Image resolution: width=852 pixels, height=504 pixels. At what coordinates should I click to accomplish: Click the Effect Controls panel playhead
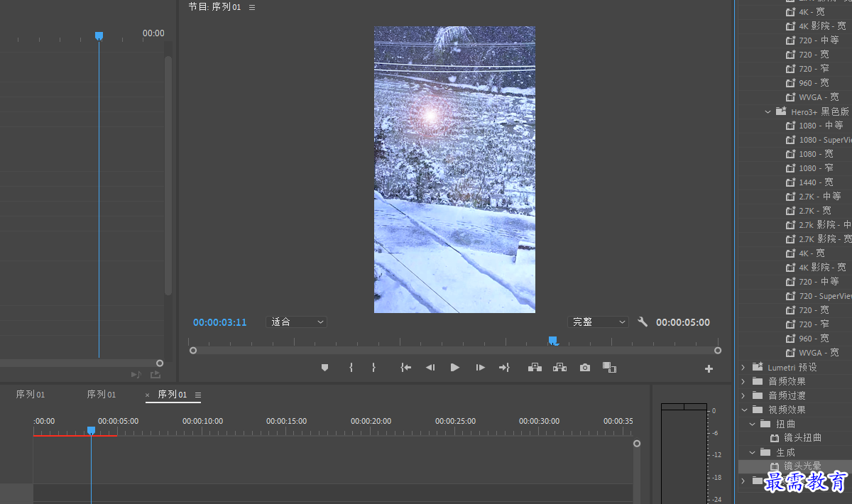click(x=99, y=35)
